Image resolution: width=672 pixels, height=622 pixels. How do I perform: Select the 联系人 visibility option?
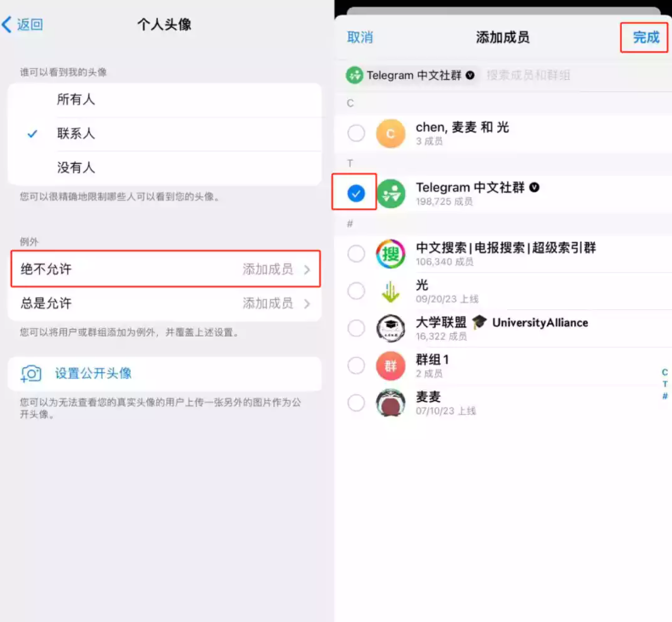[165, 133]
